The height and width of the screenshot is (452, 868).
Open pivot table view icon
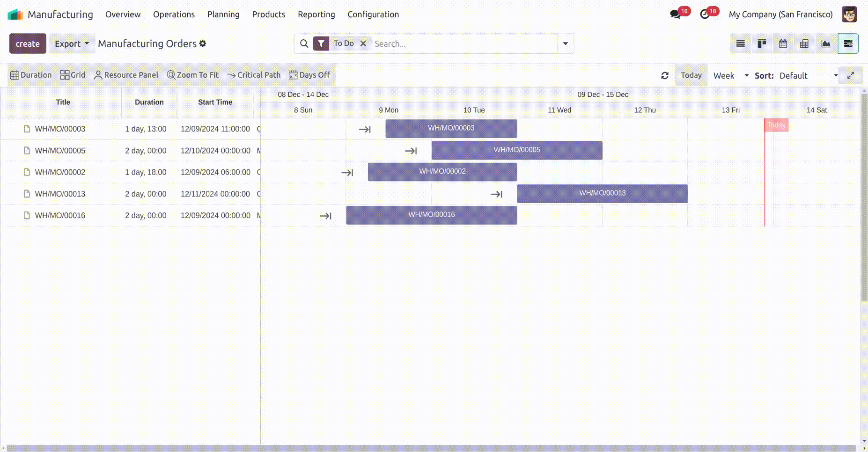click(x=804, y=44)
